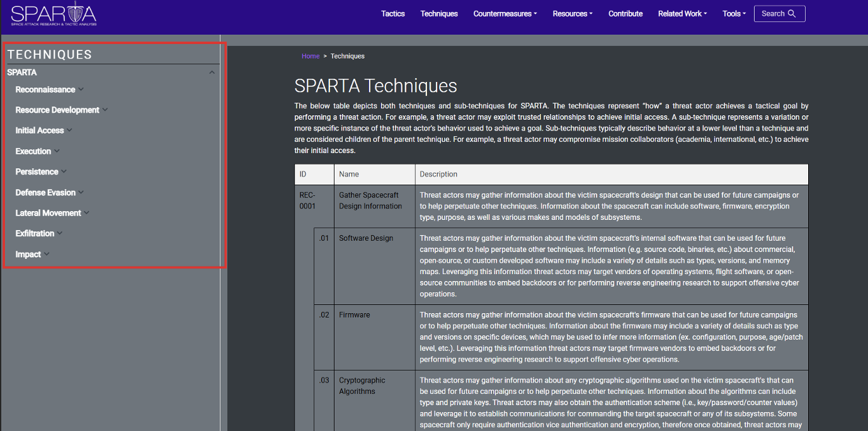The width and height of the screenshot is (868, 431).
Task: Click the 'Firmware' sub-technique name
Action: 355,315
